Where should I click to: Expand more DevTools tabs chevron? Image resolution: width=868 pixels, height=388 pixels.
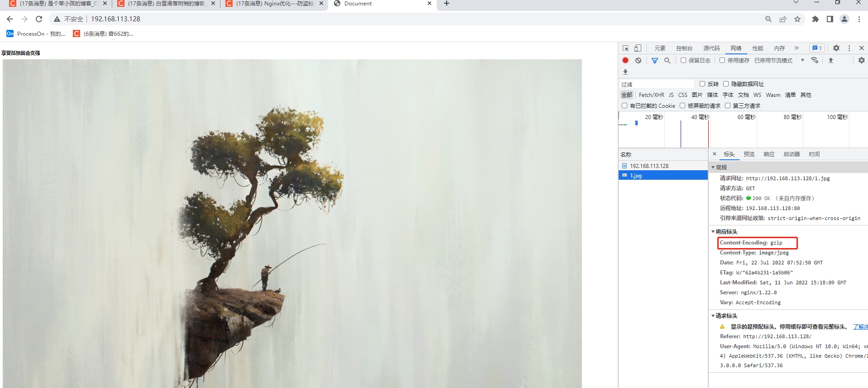click(x=796, y=48)
